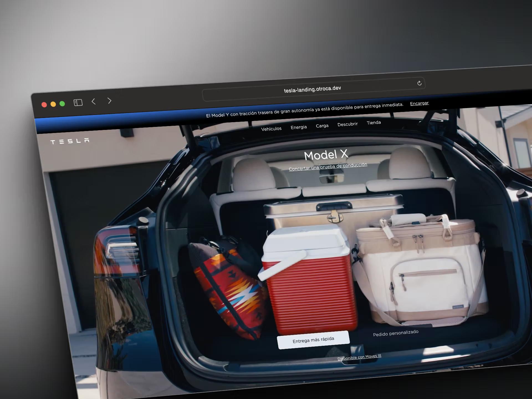Go forward with the right arrow
Image resolution: width=532 pixels, height=399 pixels.
[x=109, y=101]
